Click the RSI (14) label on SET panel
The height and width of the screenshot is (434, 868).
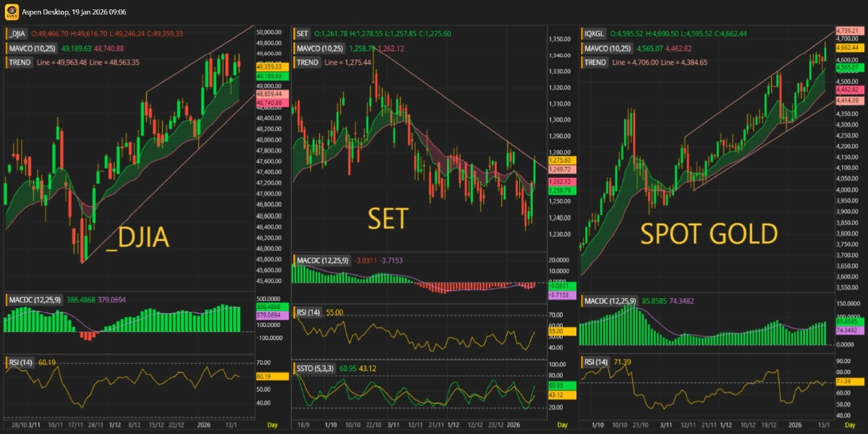point(308,312)
